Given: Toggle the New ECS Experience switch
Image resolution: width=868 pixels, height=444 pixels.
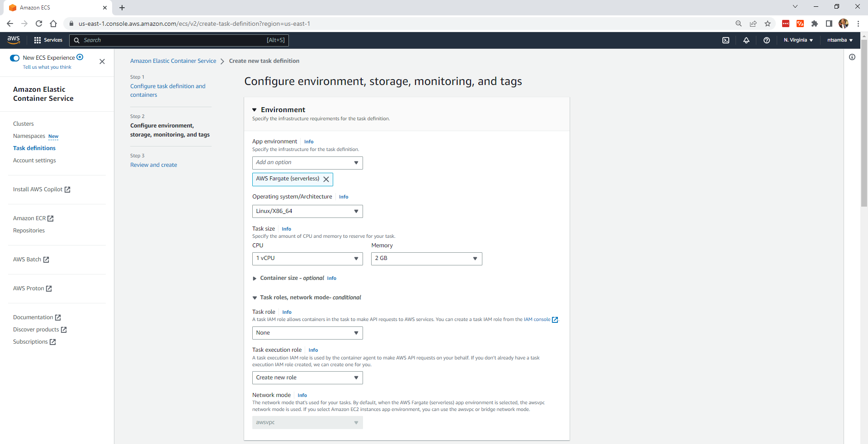Looking at the screenshot, I should pyautogui.click(x=15, y=58).
